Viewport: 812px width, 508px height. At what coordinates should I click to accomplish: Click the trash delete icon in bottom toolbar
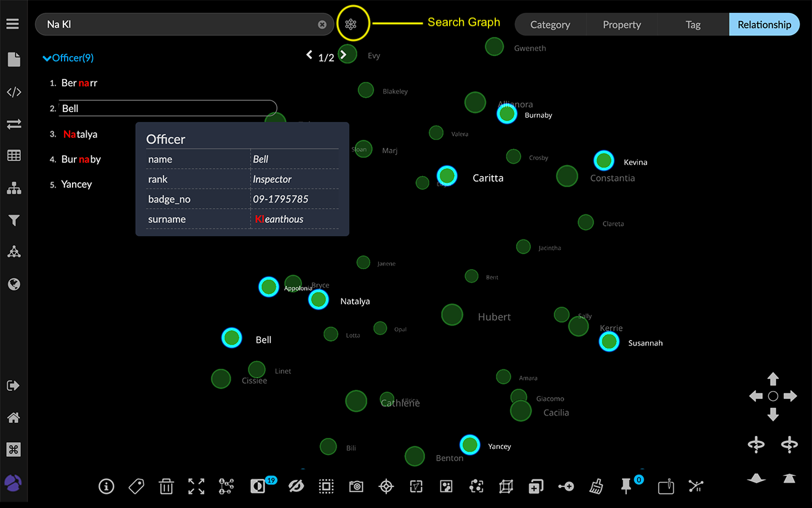(x=166, y=486)
